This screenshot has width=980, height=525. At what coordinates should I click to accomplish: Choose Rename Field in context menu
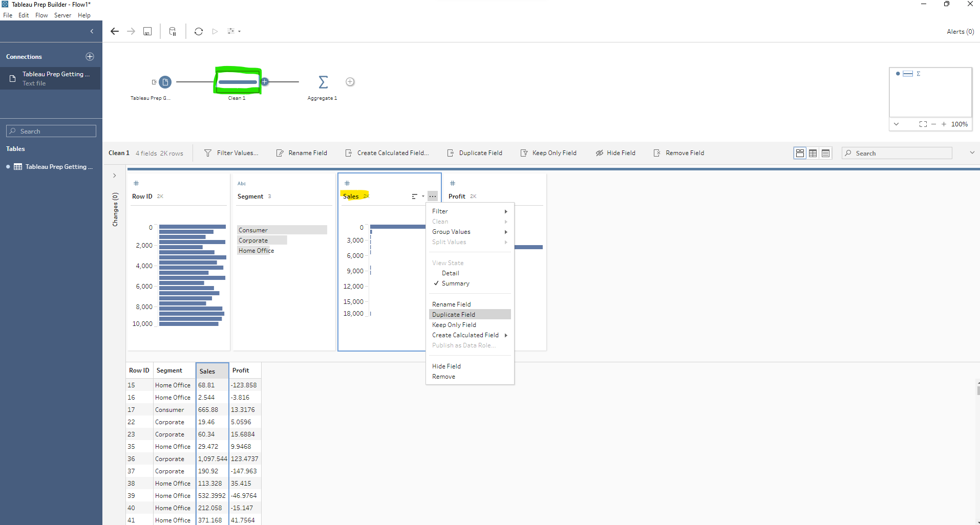(x=470, y=304)
